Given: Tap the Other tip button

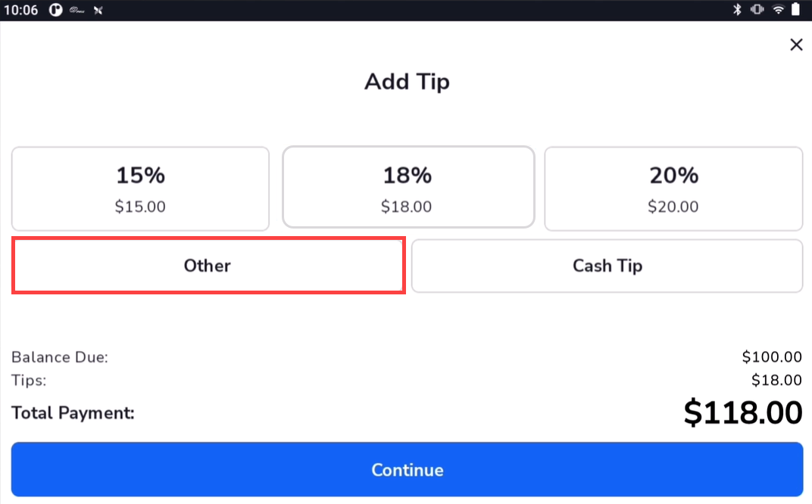Looking at the screenshot, I should pos(208,266).
